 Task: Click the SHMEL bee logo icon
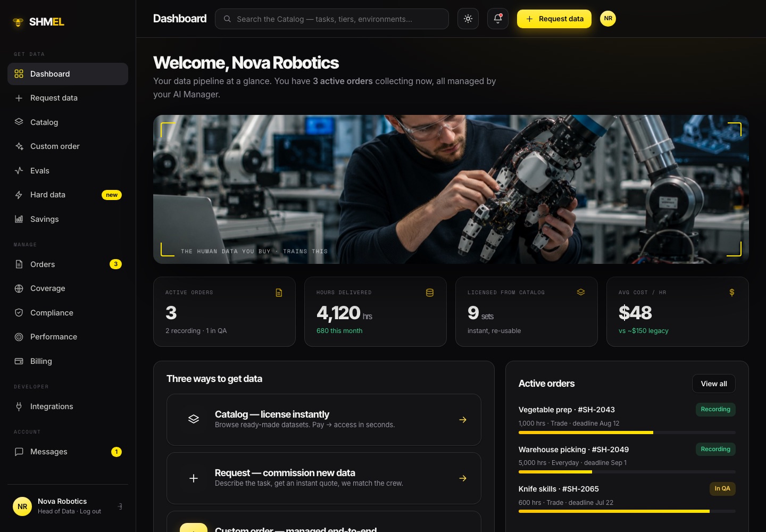(18, 22)
